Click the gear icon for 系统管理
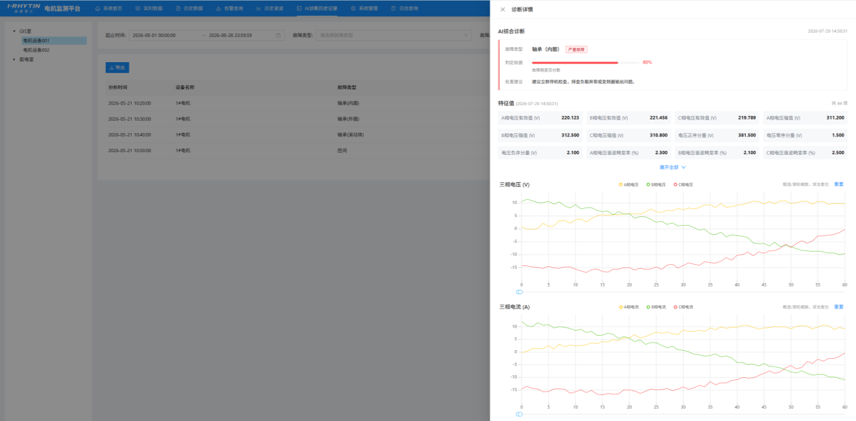Screen dimensions: 856x421 coord(353,9)
